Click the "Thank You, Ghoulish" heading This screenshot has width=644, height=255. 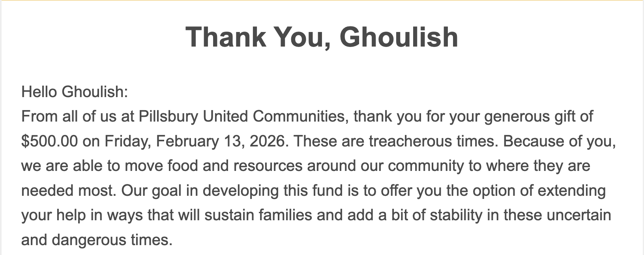click(322, 37)
